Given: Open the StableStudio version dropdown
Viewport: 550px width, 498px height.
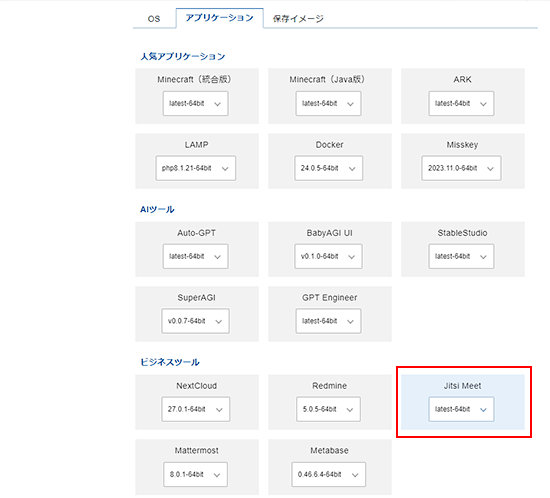Looking at the screenshot, I should pos(461,256).
